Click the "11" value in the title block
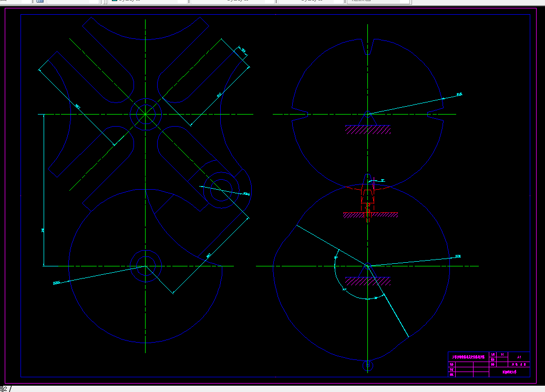This screenshot has width=545, height=392. pyautogui.click(x=502, y=355)
